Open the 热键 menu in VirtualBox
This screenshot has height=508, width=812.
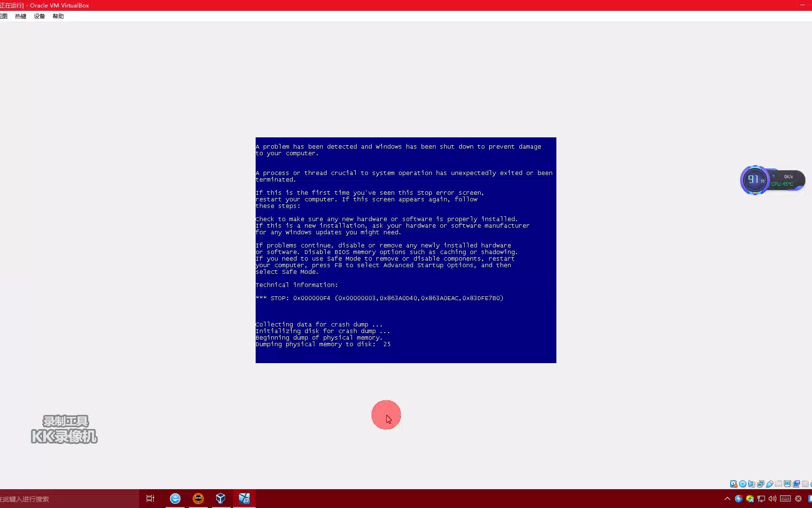click(x=21, y=16)
